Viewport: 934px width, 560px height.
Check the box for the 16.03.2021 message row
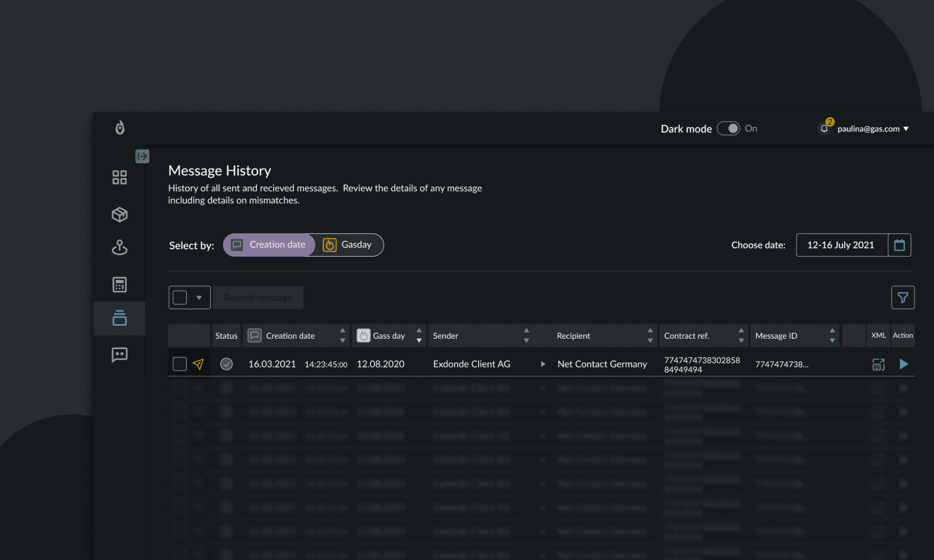(180, 364)
